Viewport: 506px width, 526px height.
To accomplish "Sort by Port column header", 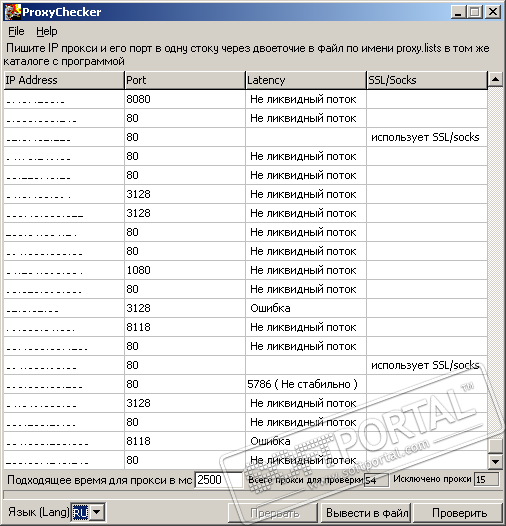I will click(x=185, y=80).
